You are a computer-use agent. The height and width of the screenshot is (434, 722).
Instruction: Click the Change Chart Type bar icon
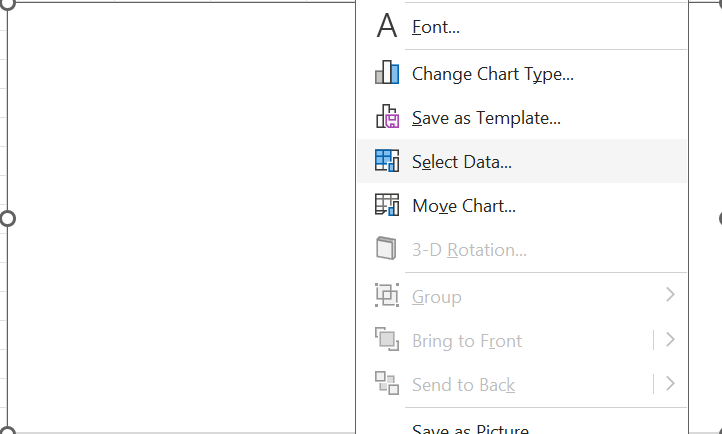point(386,73)
